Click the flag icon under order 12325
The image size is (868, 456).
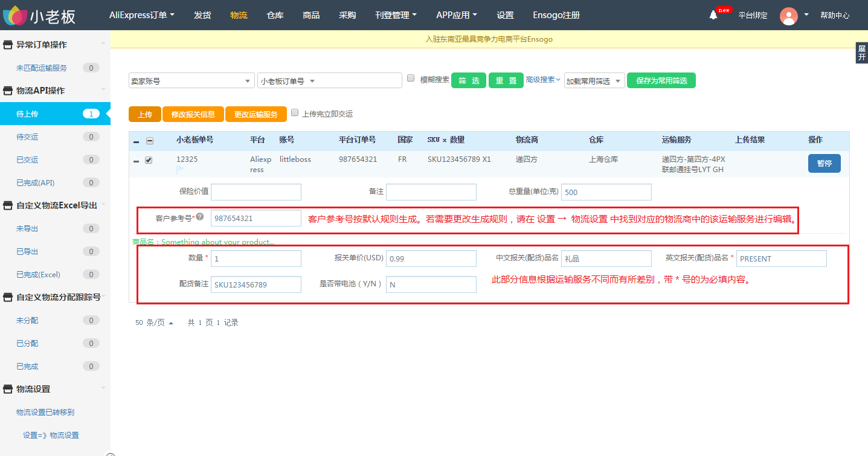(179, 171)
